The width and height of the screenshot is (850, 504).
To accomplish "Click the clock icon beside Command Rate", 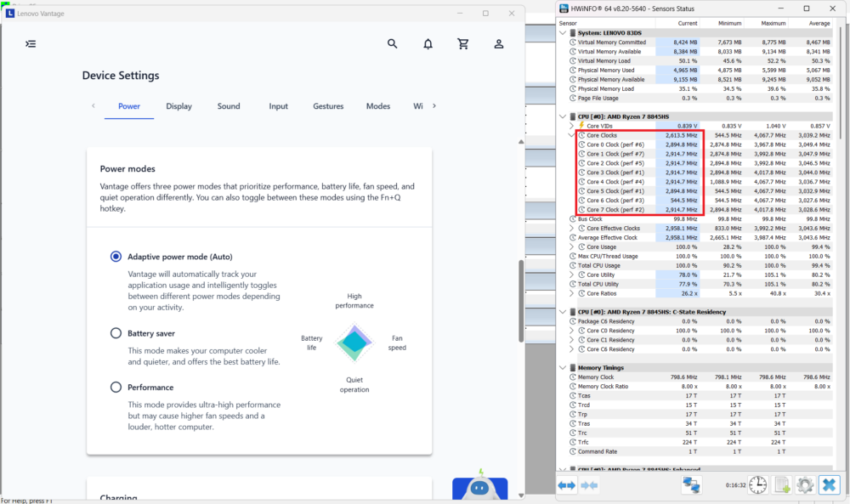I will [x=572, y=451].
